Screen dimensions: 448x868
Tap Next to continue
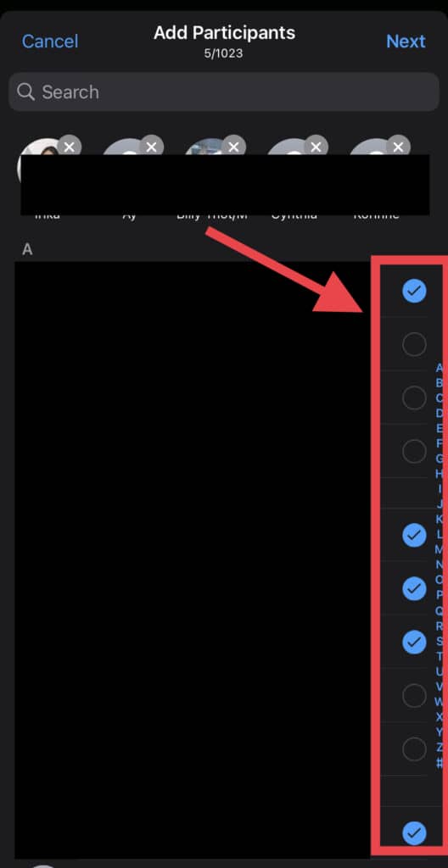[x=406, y=42]
